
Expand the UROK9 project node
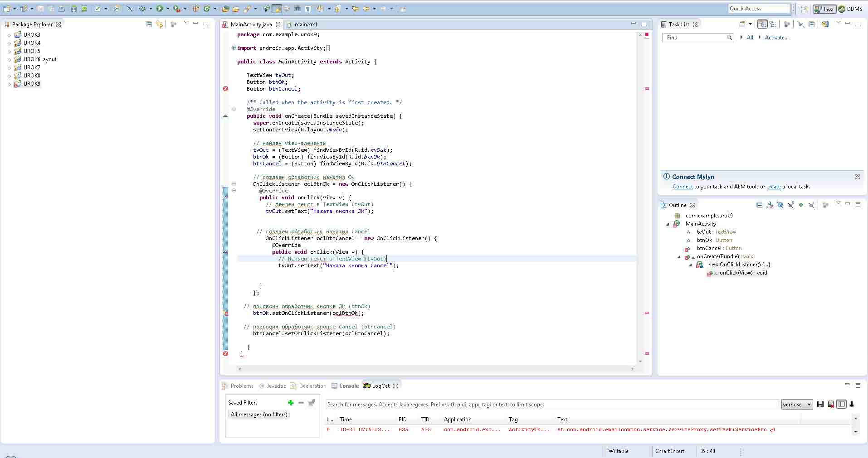[x=10, y=84]
